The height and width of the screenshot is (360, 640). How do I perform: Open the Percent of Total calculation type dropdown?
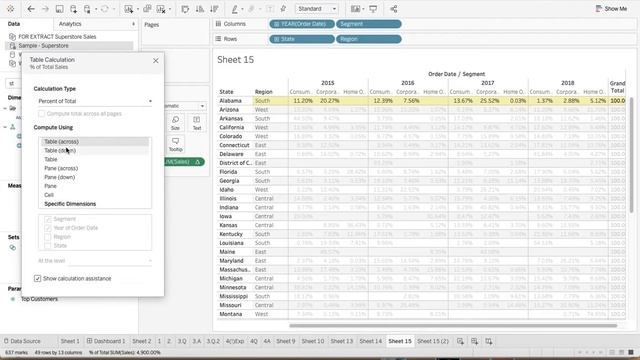[95, 101]
